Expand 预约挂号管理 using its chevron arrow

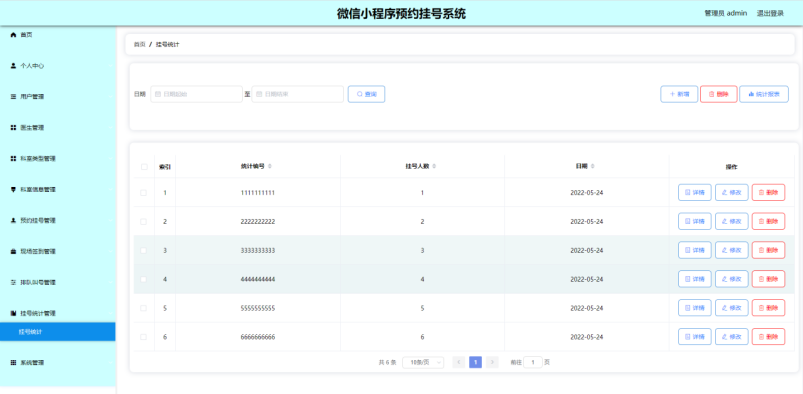point(110,220)
